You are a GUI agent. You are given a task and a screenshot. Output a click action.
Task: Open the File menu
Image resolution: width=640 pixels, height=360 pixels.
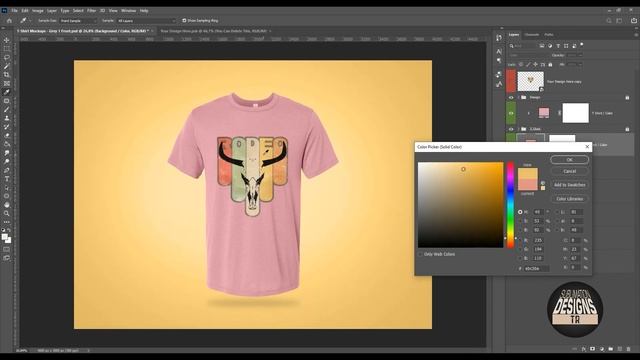(14, 11)
